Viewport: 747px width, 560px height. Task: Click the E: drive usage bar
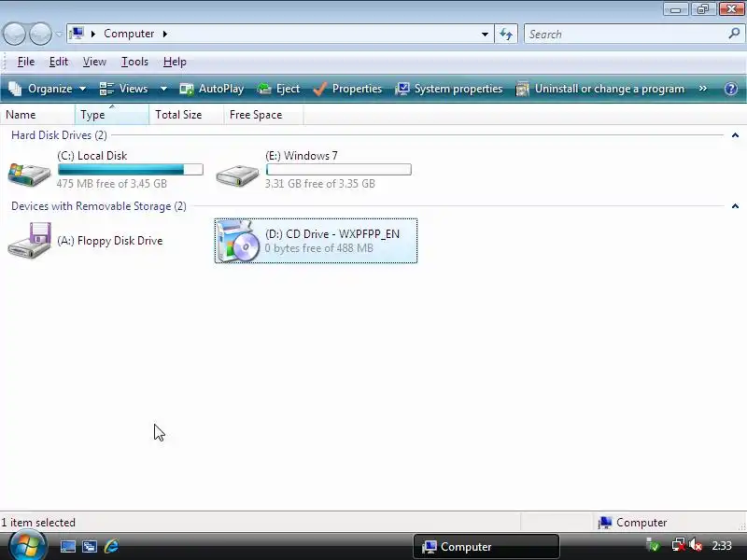tap(339, 170)
